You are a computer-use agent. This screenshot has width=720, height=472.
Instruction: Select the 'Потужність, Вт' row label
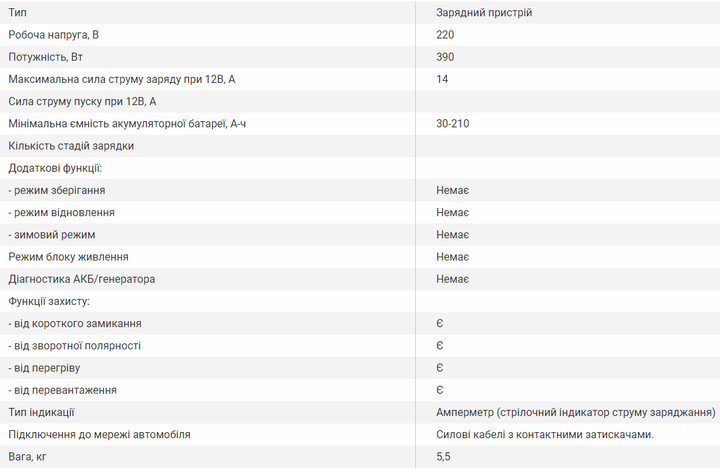[x=45, y=57]
